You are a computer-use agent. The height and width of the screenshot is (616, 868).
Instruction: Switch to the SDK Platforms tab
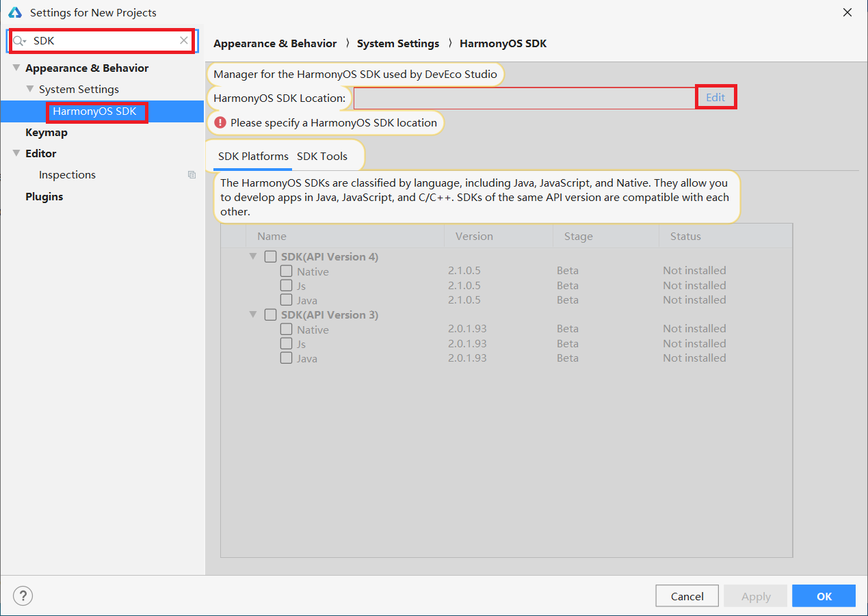(x=253, y=157)
